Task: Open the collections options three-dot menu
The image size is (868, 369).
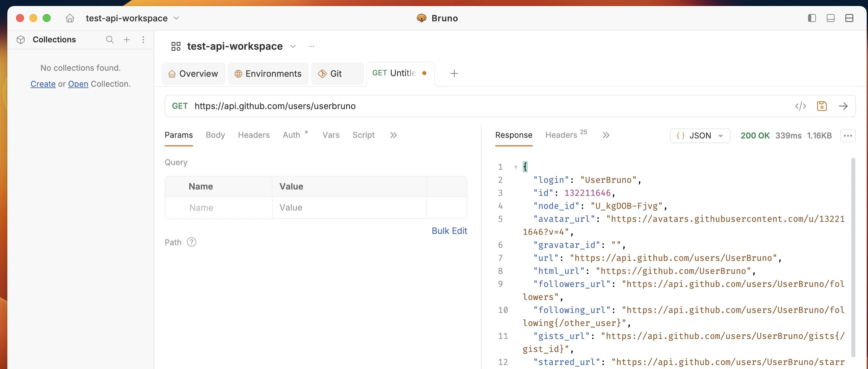Action: 144,40
